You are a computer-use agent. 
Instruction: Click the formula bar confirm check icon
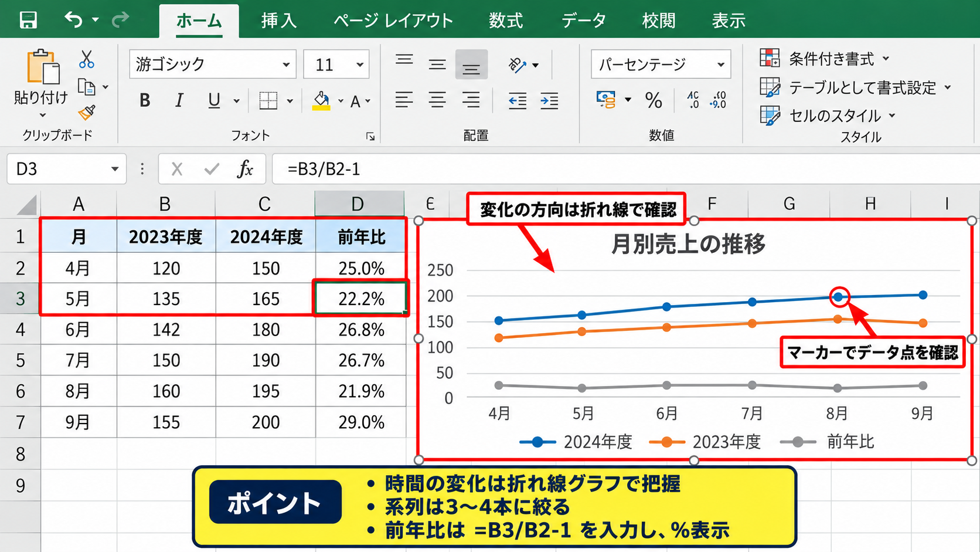pos(212,170)
